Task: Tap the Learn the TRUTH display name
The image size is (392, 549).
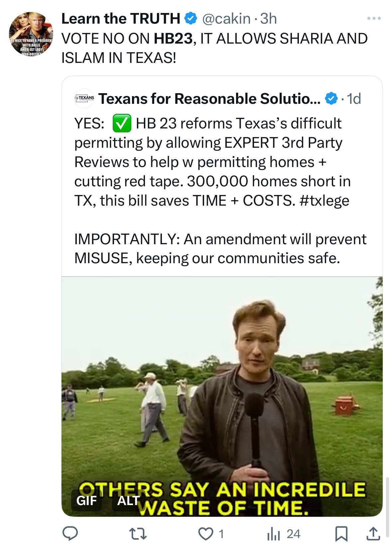Action: 121,19
